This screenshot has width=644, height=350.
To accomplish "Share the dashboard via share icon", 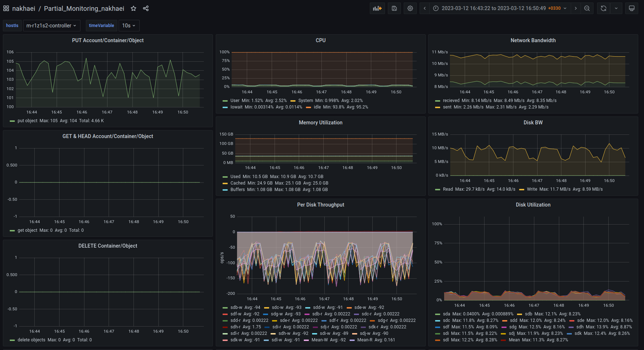I will (x=146, y=8).
